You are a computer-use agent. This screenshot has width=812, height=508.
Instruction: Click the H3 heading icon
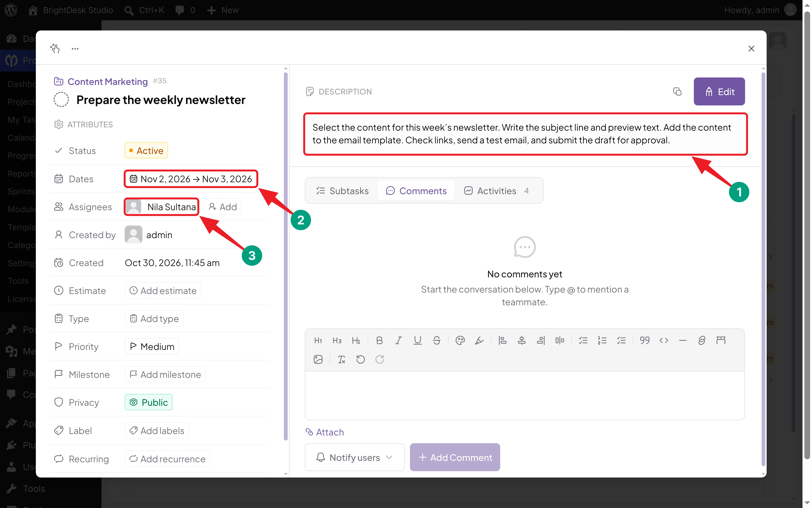click(337, 340)
